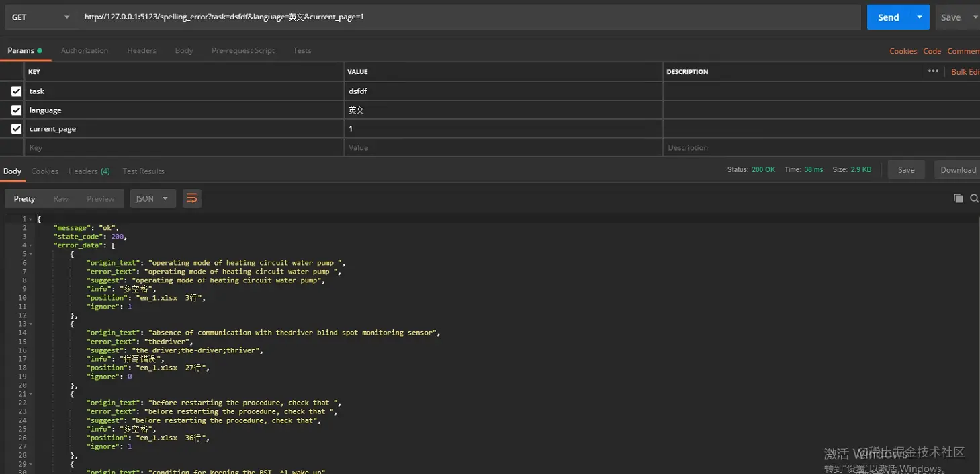This screenshot has width=980, height=474.
Task: Open the three-dots column options menu
Action: click(x=933, y=71)
